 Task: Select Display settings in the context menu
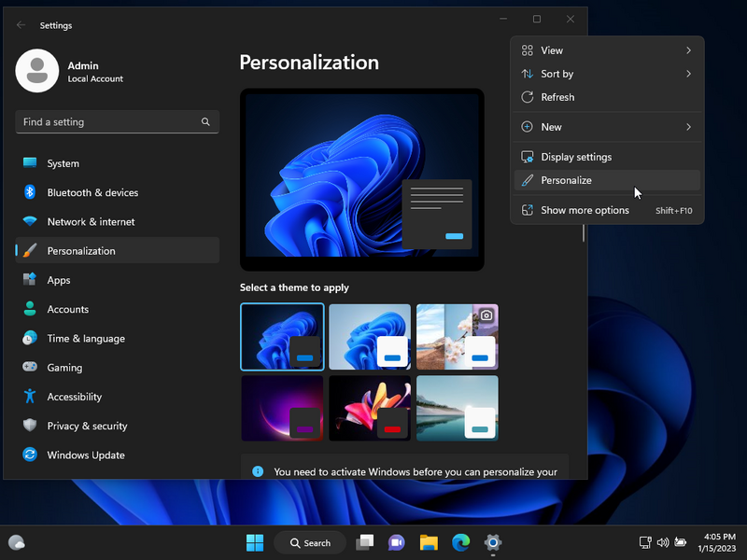pos(576,157)
